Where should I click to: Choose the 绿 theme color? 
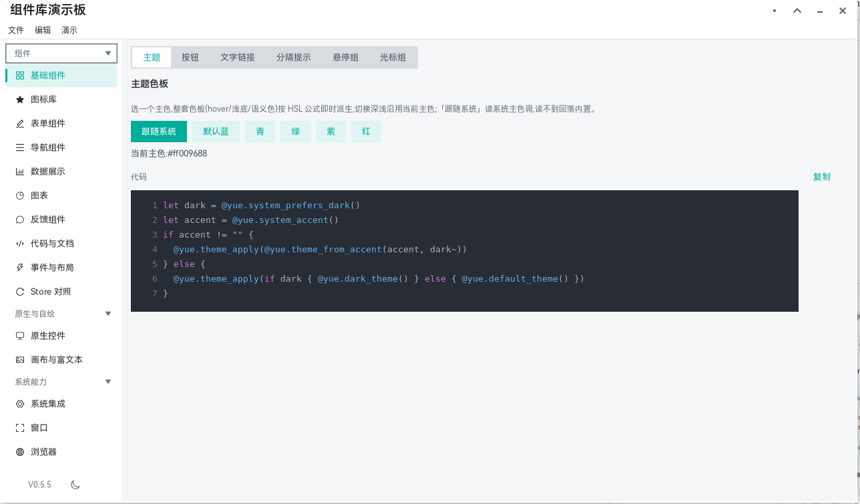tap(295, 132)
